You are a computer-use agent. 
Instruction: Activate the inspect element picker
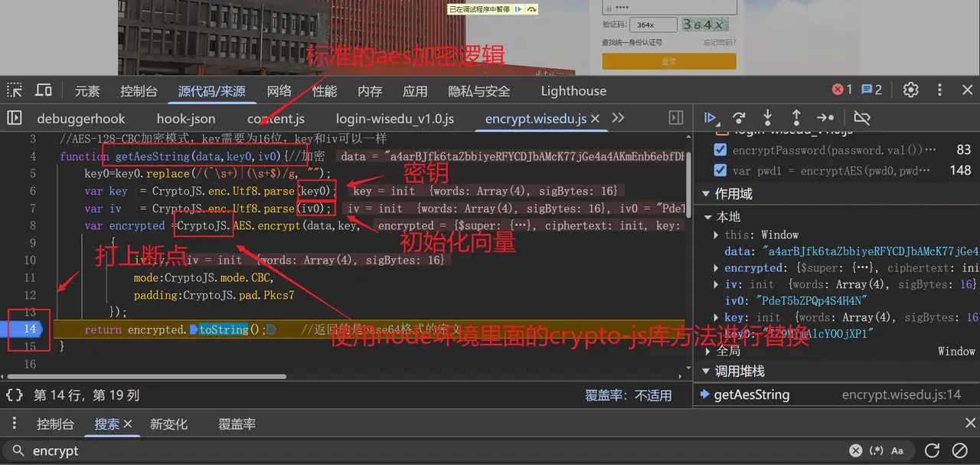(x=15, y=90)
